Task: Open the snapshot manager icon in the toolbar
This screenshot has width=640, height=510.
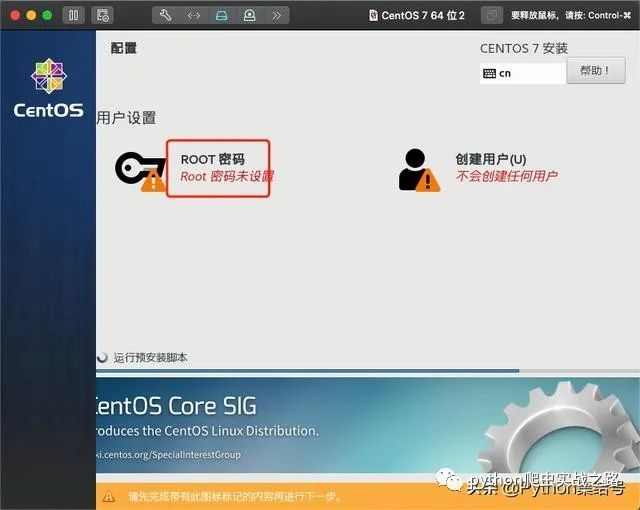Action: point(102,16)
